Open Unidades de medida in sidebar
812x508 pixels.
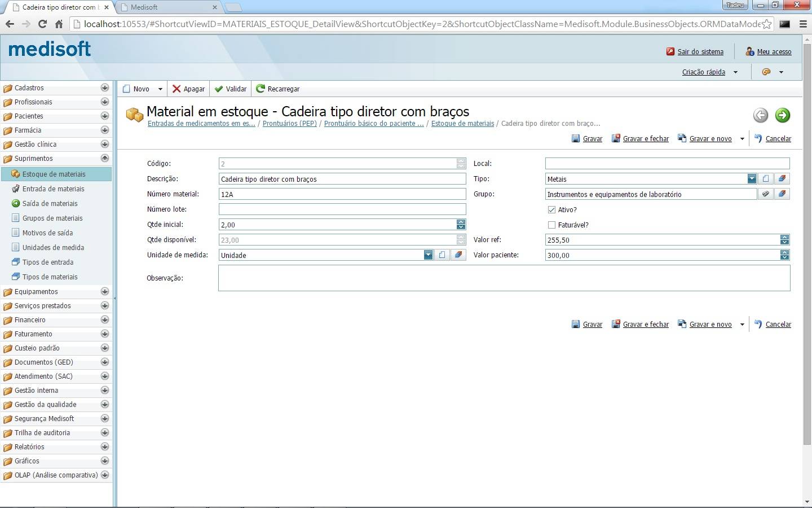(x=53, y=247)
